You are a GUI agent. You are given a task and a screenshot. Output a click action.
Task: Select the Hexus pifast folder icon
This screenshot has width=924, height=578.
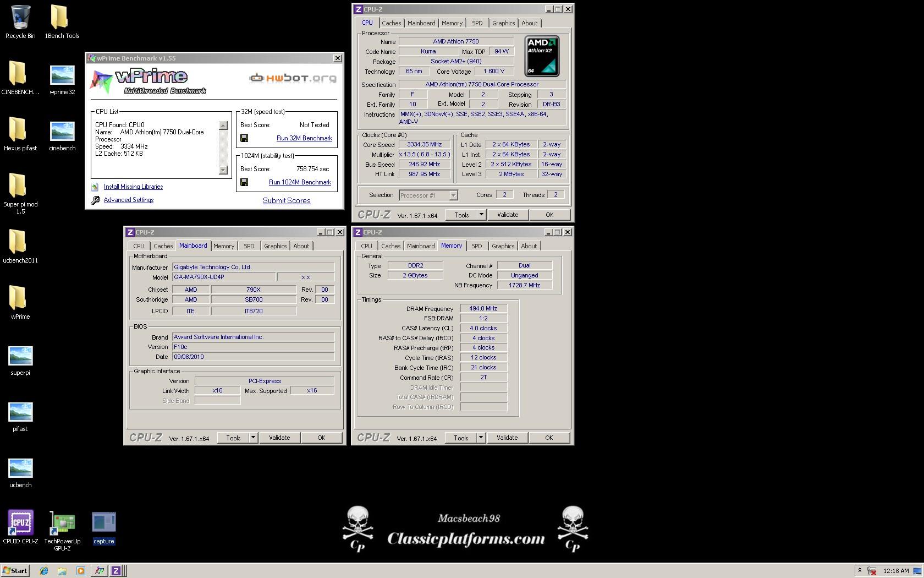coord(18,130)
